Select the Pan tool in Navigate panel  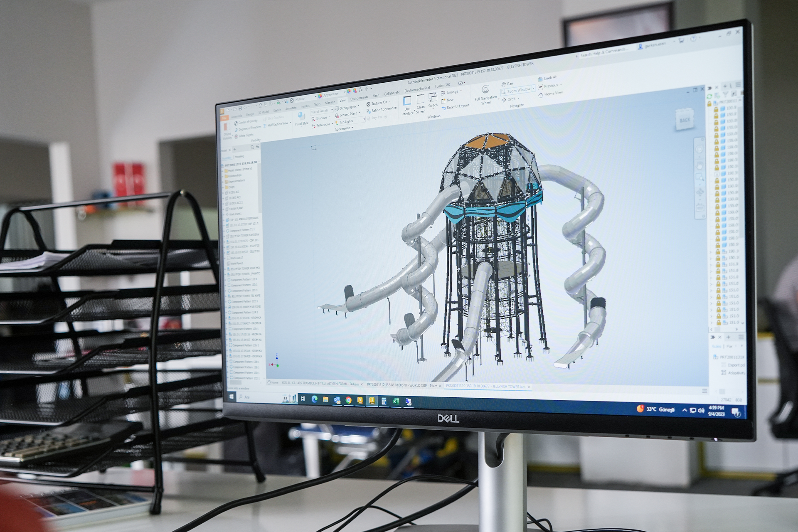coord(507,84)
